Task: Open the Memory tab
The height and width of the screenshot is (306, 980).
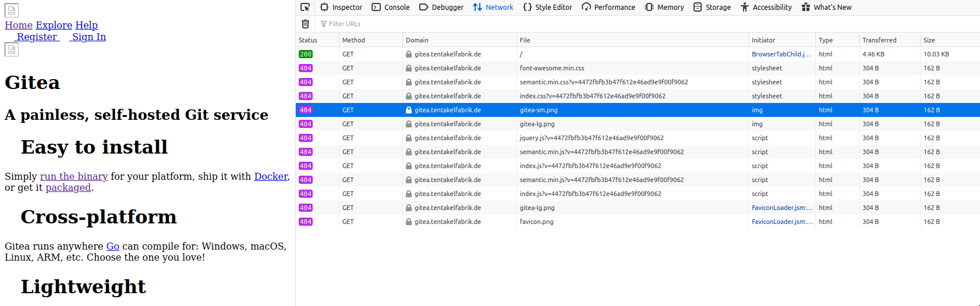Action: click(x=664, y=7)
